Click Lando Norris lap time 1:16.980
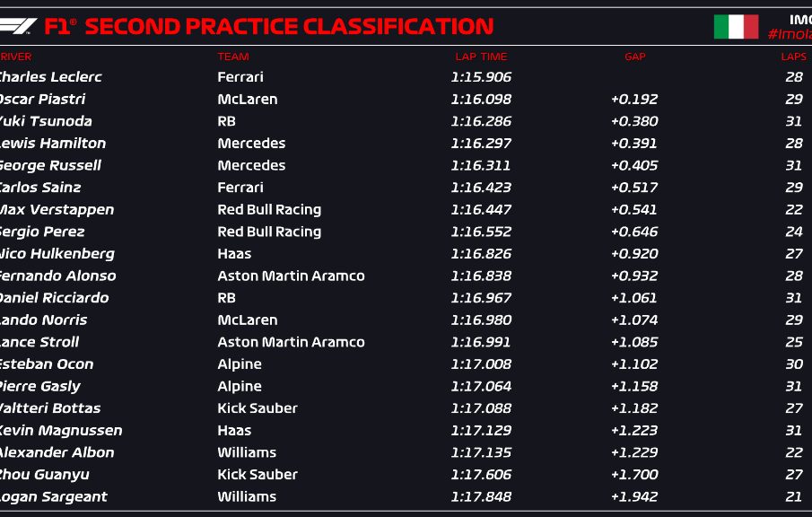 481,320
